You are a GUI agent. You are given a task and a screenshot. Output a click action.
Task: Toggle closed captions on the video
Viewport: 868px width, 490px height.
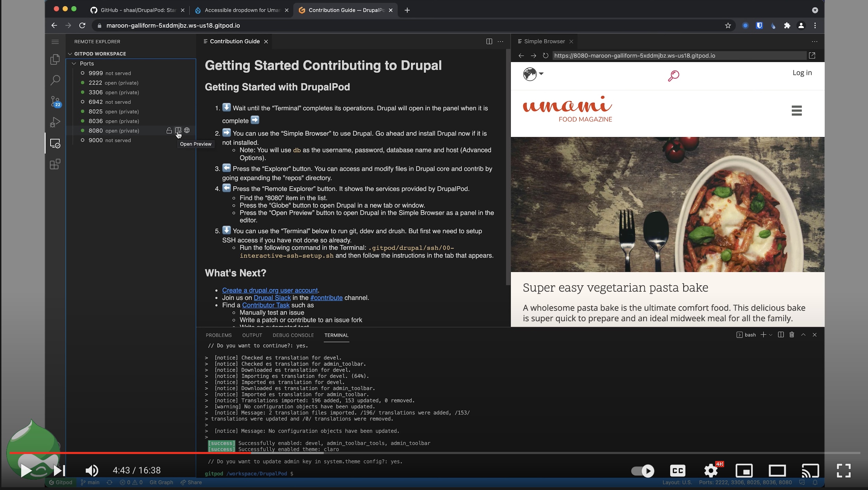click(677, 470)
